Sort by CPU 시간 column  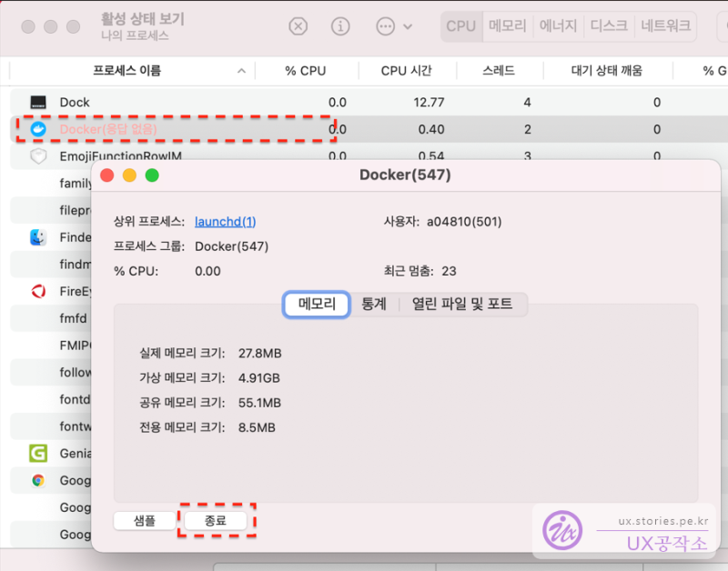point(406,71)
